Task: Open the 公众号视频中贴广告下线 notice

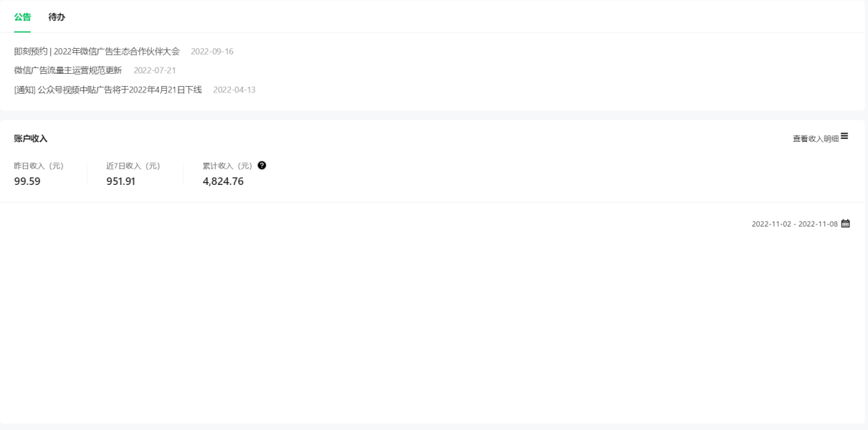Action: (x=108, y=90)
